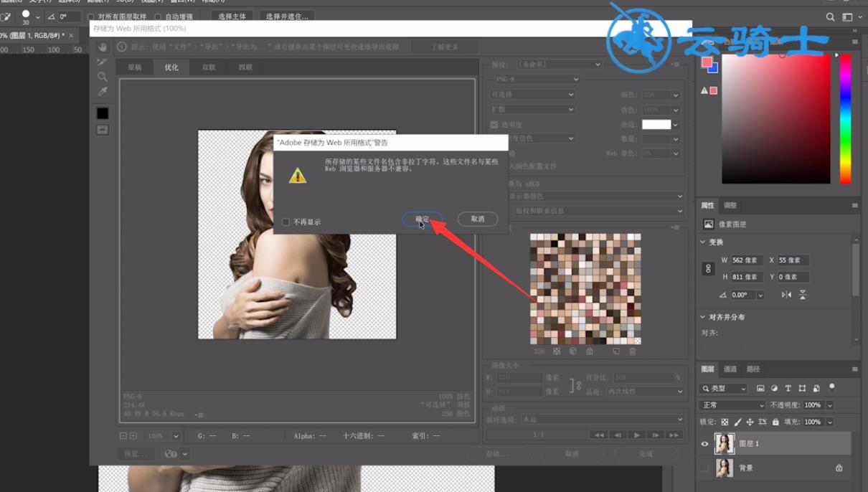
Task: Click the new color icon in color table
Action: (616, 351)
